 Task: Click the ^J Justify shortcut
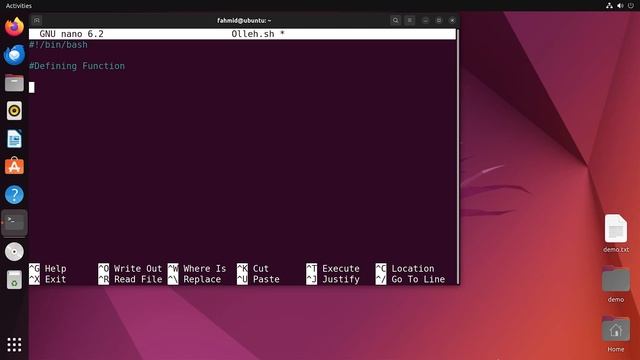click(333, 279)
